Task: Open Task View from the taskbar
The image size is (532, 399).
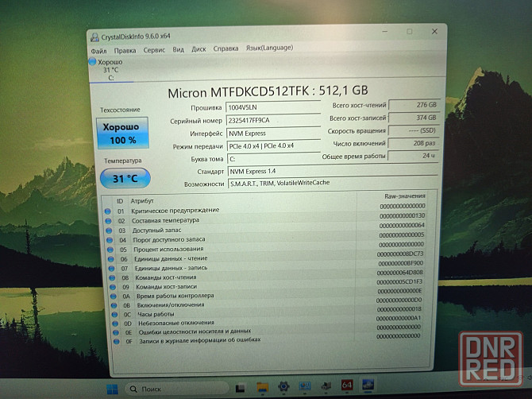Action: point(241,387)
